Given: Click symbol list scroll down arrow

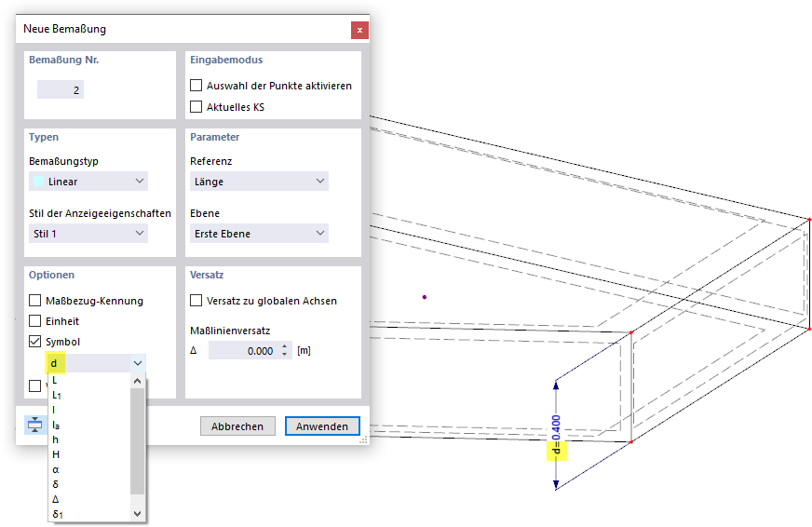Looking at the screenshot, I should tap(137, 514).
